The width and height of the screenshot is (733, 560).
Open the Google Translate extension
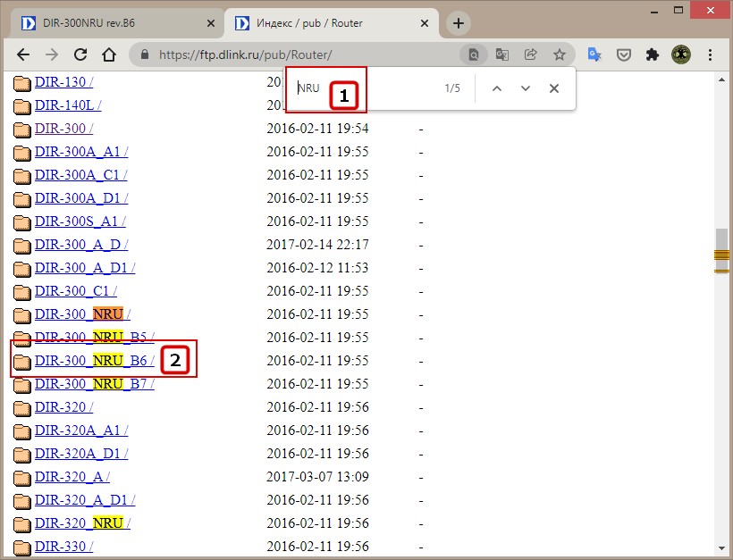click(594, 54)
